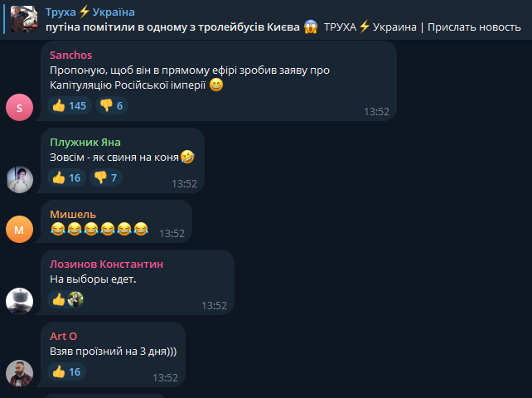The image size is (532, 398).
Task: Open Плужник Яна profile photo avatar
Action: [19, 180]
